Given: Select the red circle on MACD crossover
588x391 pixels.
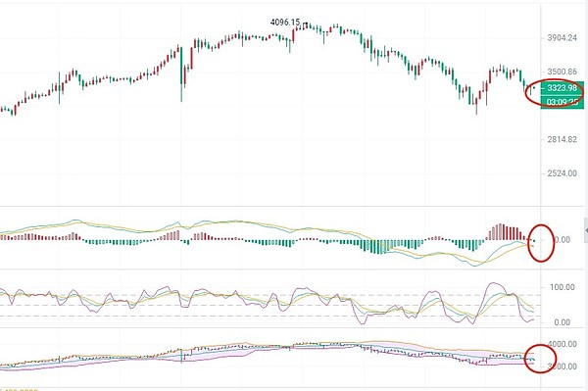Looking at the screenshot, I should click(x=541, y=243).
